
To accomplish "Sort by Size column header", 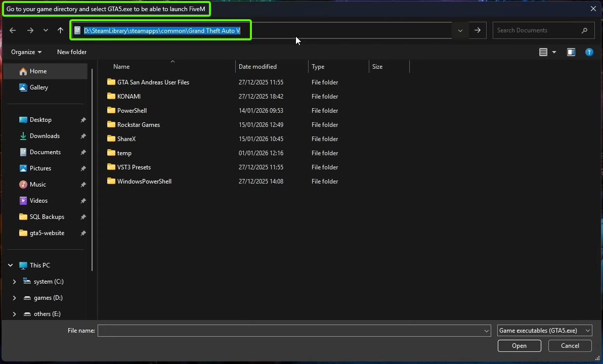I will pyautogui.click(x=389, y=67).
